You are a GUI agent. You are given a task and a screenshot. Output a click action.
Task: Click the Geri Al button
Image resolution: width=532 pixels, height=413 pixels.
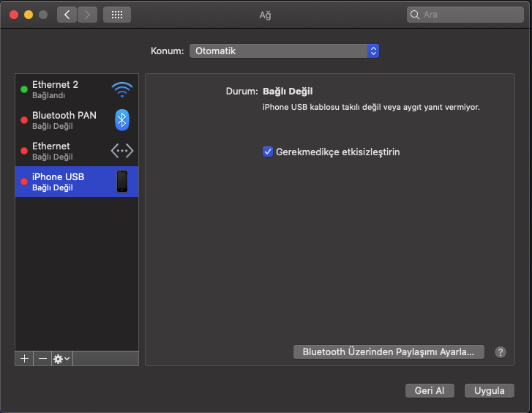(x=430, y=391)
